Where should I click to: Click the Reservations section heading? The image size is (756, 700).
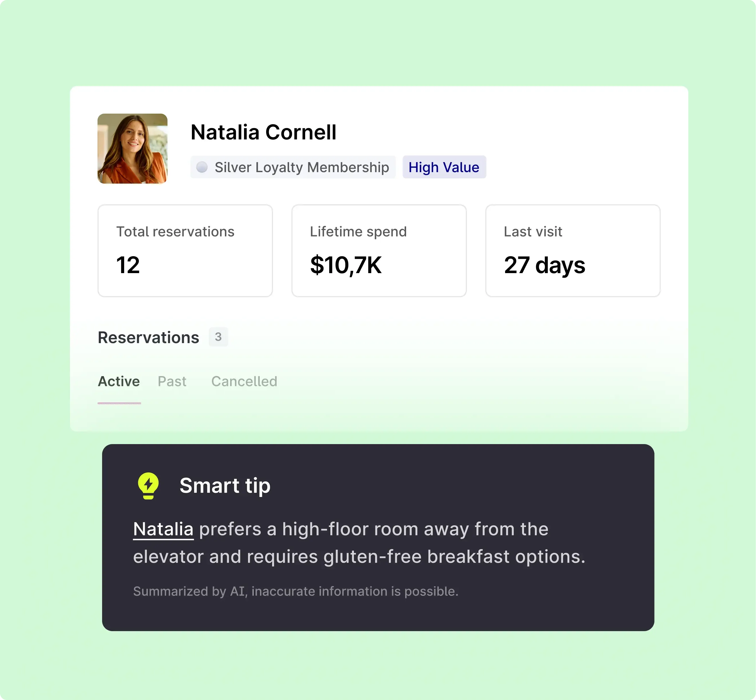pyautogui.click(x=149, y=337)
